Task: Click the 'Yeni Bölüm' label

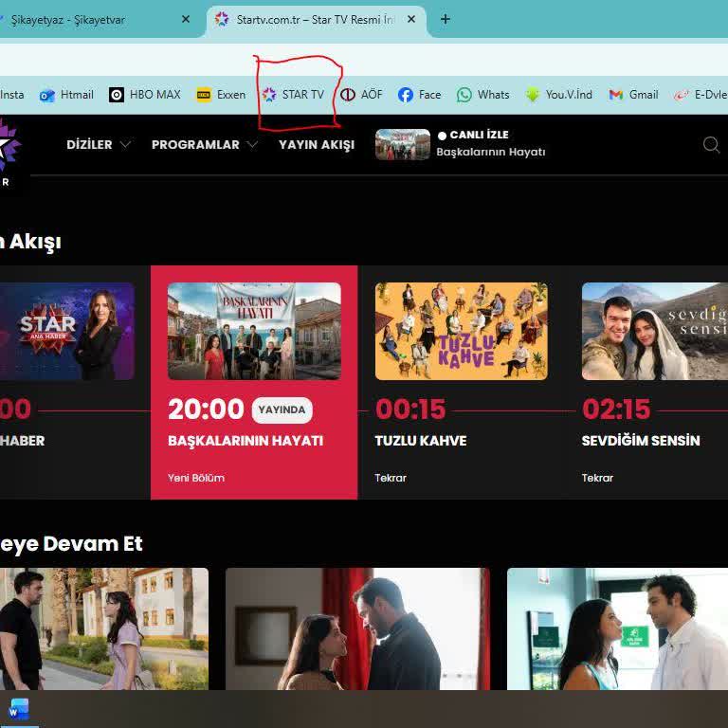Action: pyautogui.click(x=196, y=478)
